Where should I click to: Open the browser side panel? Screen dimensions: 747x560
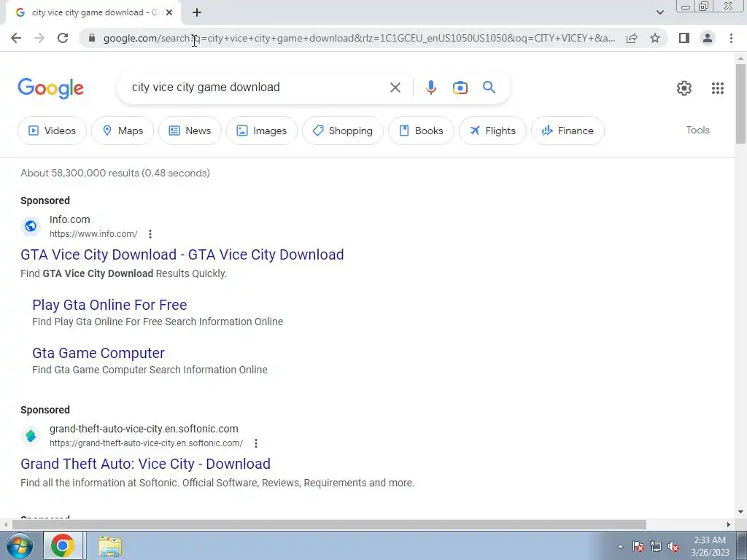pyautogui.click(x=684, y=38)
